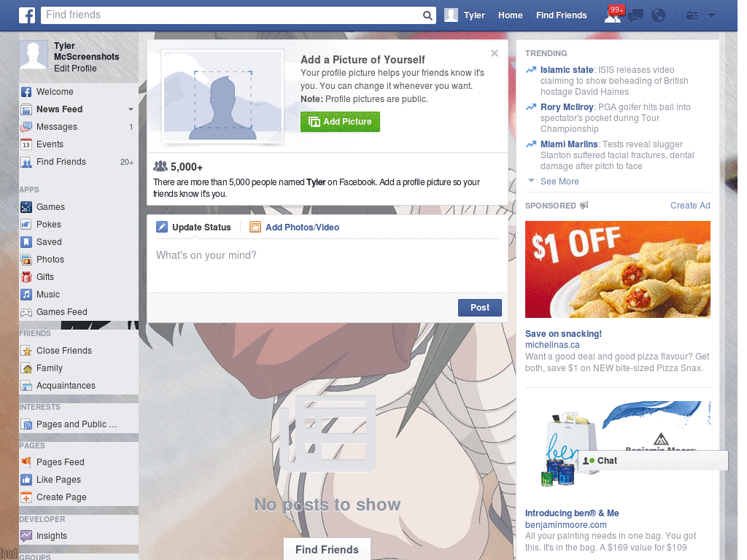The width and height of the screenshot is (747, 560).
Task: Open the account menu dropdown arrow
Action: pos(712,16)
